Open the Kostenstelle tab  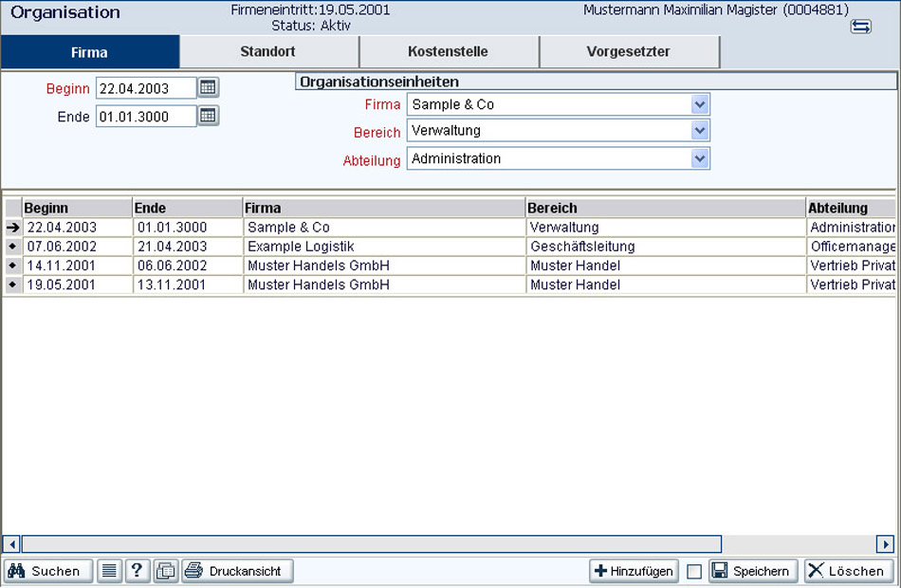click(x=449, y=52)
